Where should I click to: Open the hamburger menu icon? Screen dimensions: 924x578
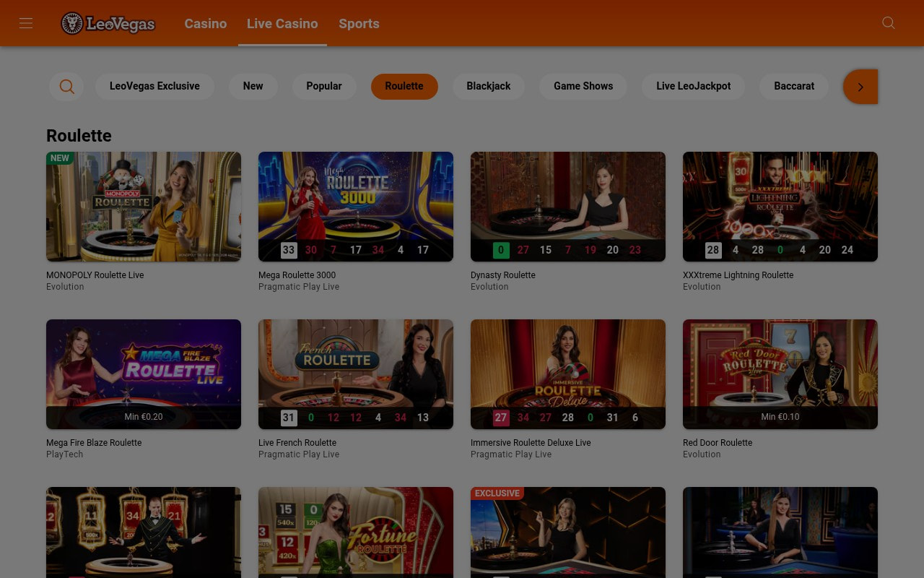[26, 23]
